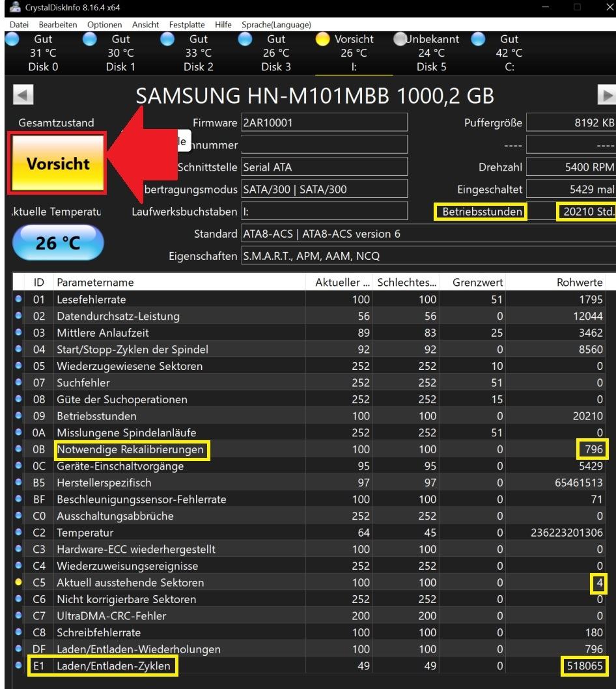The width and height of the screenshot is (616, 689).
Task: Click the Firmware field 2AR10001
Action: coord(324,122)
